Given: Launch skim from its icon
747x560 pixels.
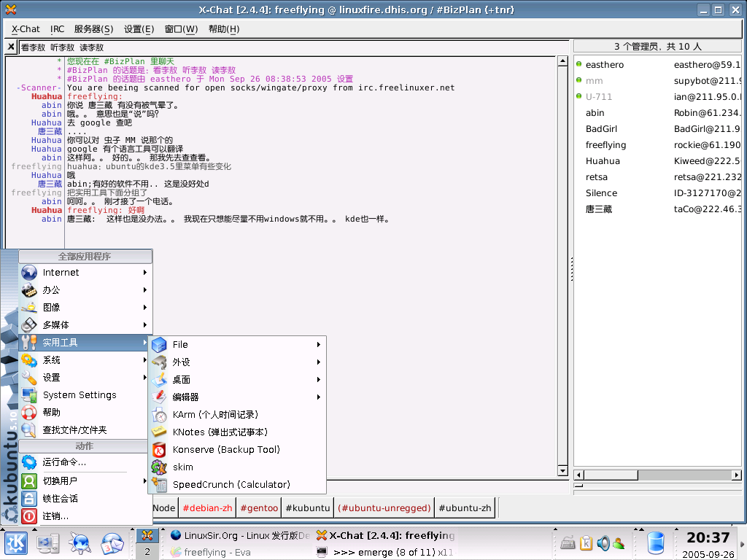Looking at the screenshot, I should (x=159, y=467).
